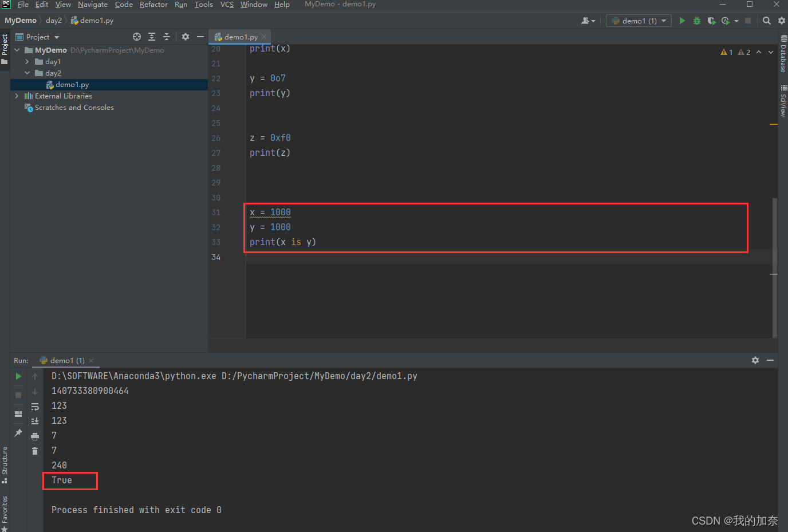Collapse the MyDemo project root

(x=17, y=50)
